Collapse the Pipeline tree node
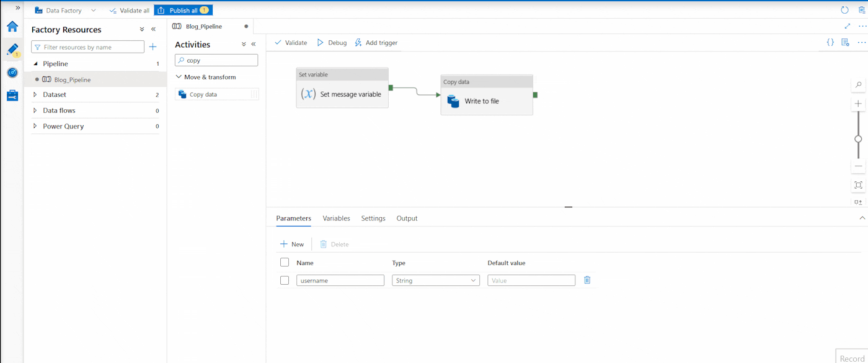The height and width of the screenshot is (363, 868). pyautogui.click(x=35, y=64)
